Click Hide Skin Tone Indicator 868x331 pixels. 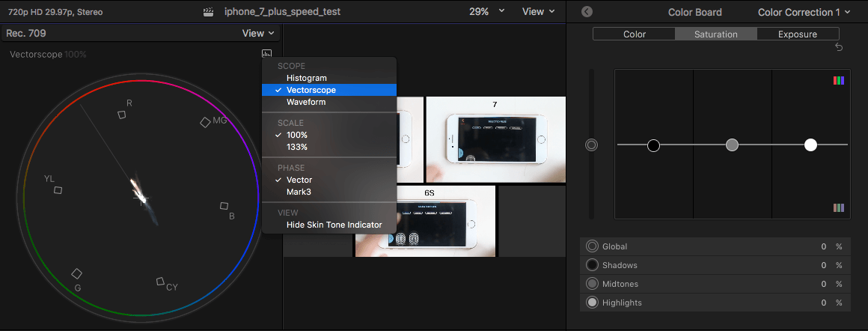tap(334, 225)
